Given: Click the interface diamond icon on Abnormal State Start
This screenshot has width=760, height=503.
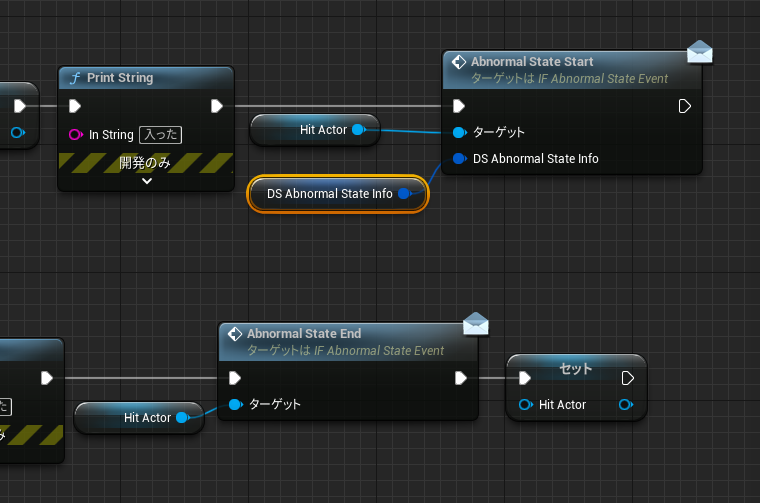Looking at the screenshot, I should [459, 62].
